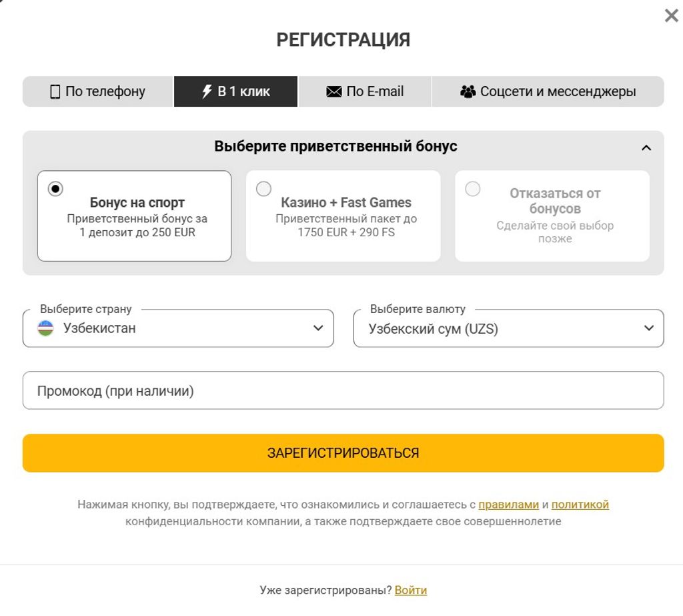Select the Казино + Fast Games radio option
The image size is (683, 616).
(x=263, y=189)
